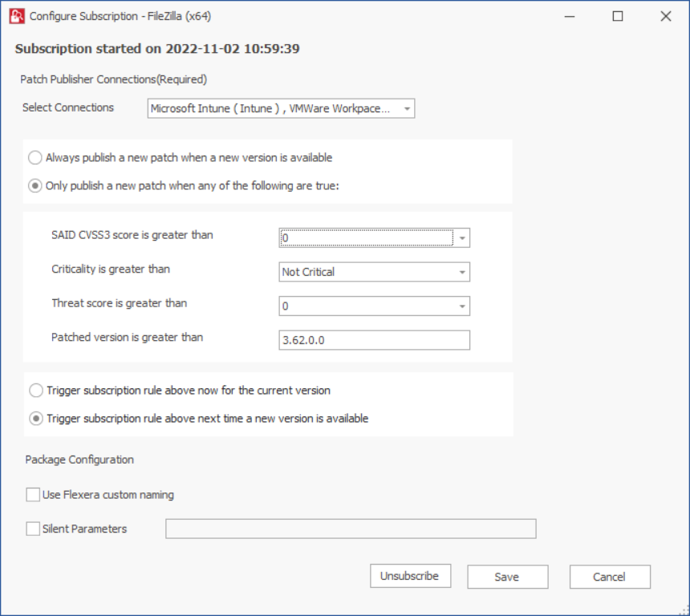Click the Patched version 3.62.0.0 field

tap(375, 340)
